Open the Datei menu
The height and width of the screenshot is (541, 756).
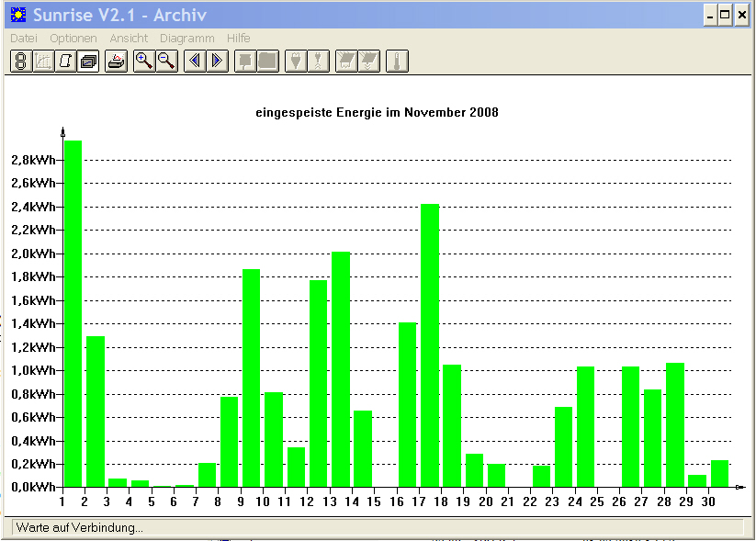(x=24, y=38)
